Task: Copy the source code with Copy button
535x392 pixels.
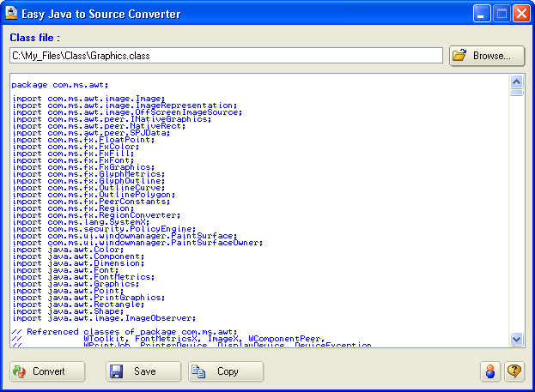Action: [x=226, y=371]
